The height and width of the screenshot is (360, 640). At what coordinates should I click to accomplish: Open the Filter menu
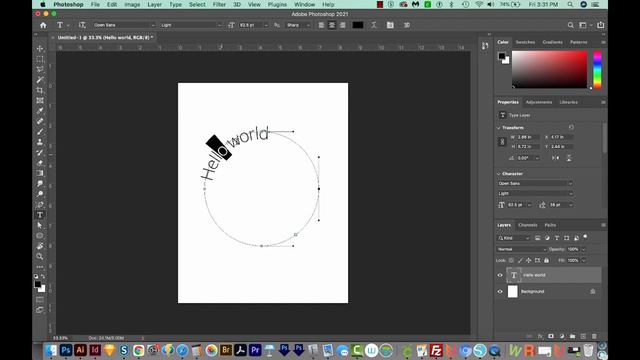click(x=219, y=4)
